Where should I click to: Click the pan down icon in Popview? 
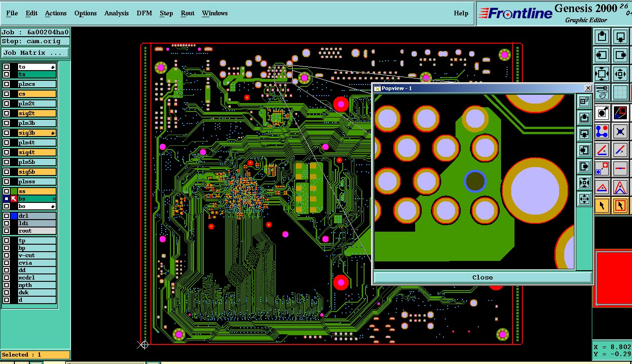point(584,134)
